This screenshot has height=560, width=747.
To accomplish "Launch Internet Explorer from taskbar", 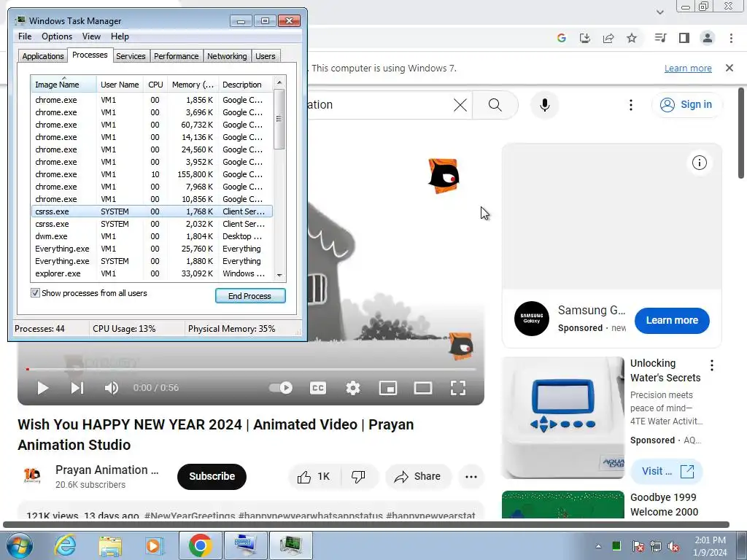I will click(x=65, y=545).
